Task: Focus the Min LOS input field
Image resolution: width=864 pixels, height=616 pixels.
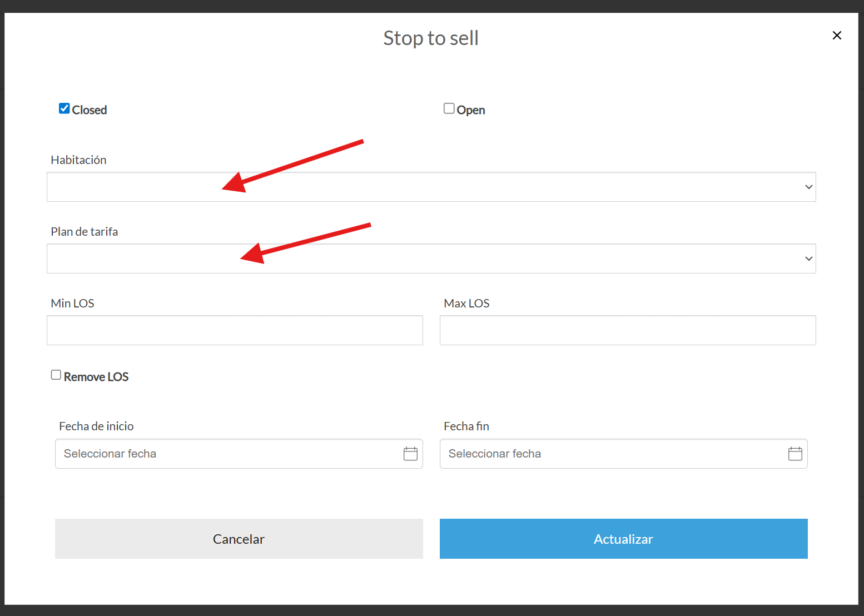Action: click(235, 330)
